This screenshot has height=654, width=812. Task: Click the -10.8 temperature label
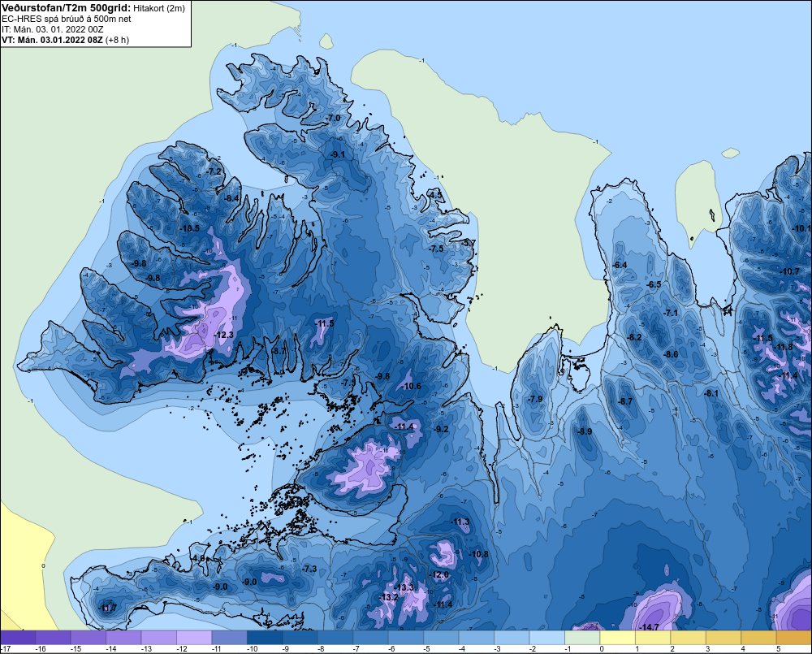tap(478, 555)
